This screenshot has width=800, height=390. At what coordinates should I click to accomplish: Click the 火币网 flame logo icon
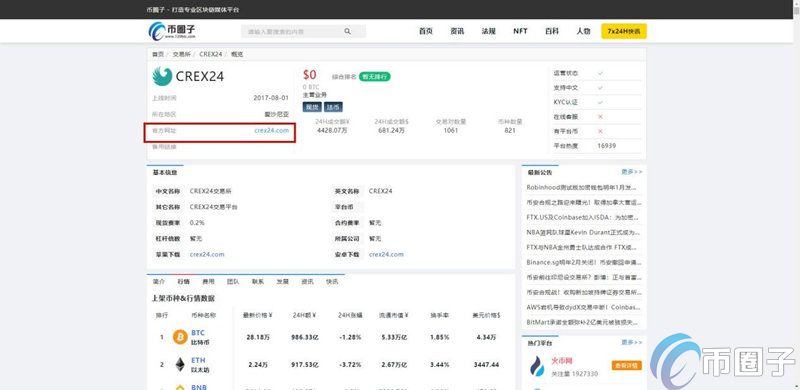coord(537,365)
